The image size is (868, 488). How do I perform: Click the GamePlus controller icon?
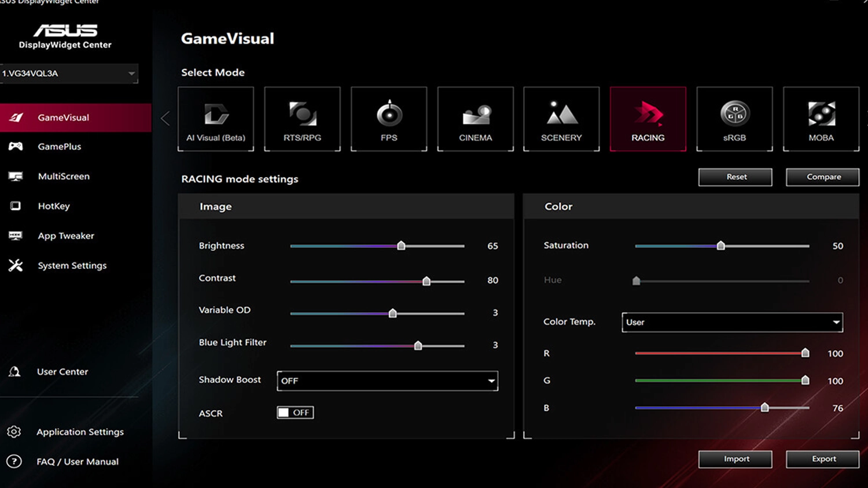point(16,146)
